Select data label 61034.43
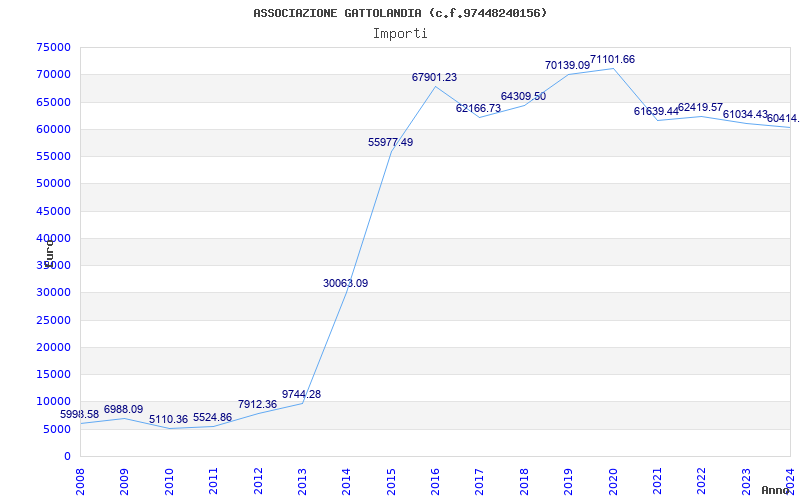Viewport: 800px width, 500px height. [745, 114]
